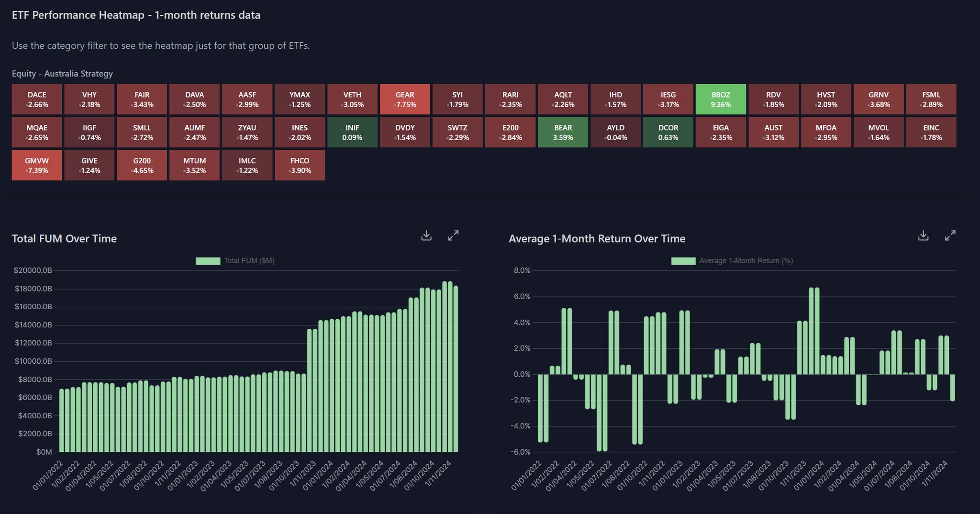Select the FAIR -3.43% tile
The image size is (980, 514).
tap(142, 99)
